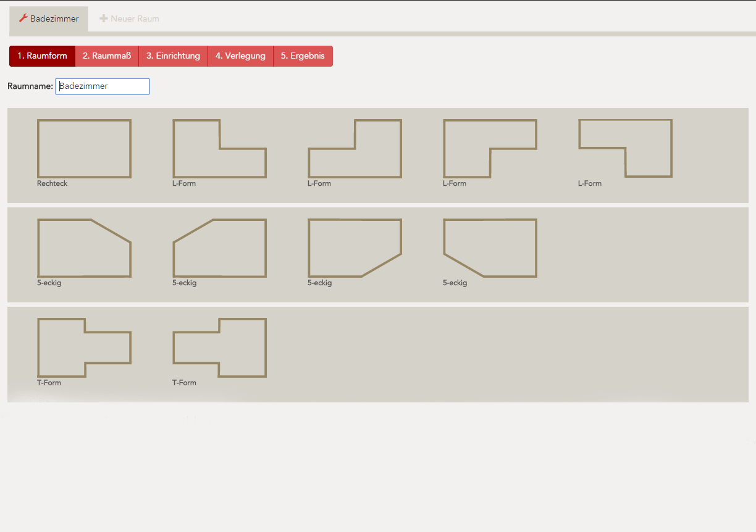This screenshot has height=532, width=756.
Task: Choose L-Form with bottom-right corner cut out
Action: coord(490,149)
